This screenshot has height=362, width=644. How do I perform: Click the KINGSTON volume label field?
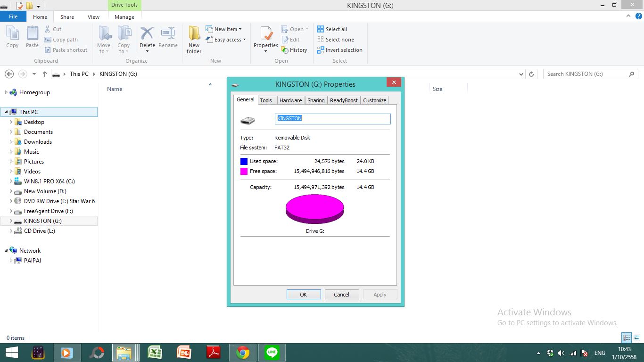tap(332, 119)
